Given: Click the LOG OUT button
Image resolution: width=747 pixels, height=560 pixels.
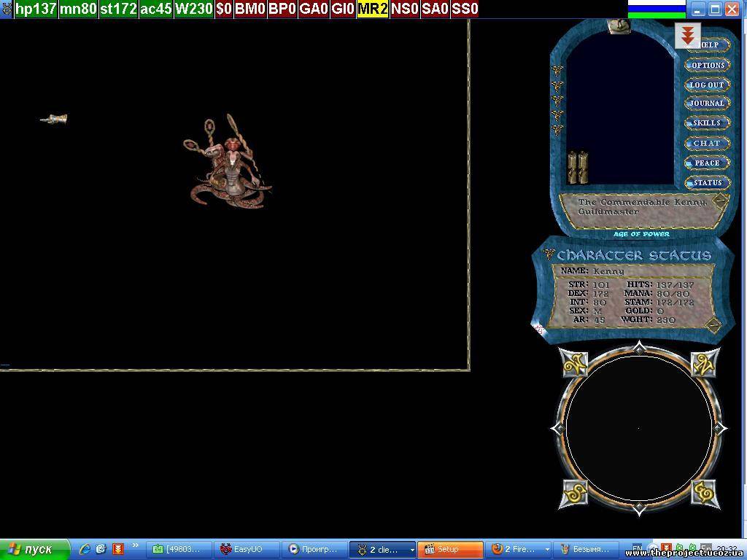Looking at the screenshot, I should 707,85.
